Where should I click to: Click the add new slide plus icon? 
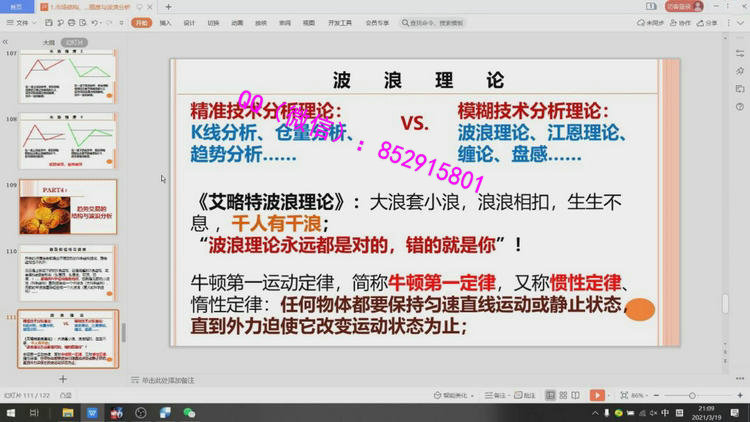(x=63, y=379)
